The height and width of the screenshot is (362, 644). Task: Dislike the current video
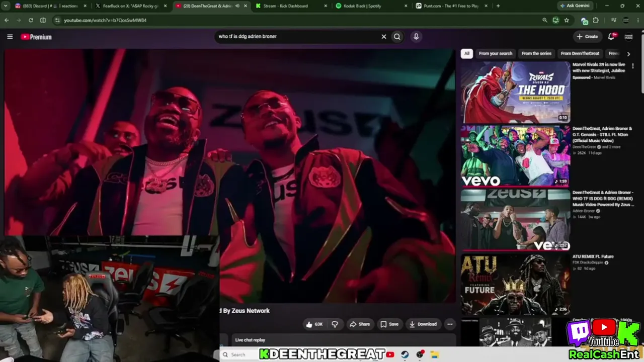coord(335,324)
